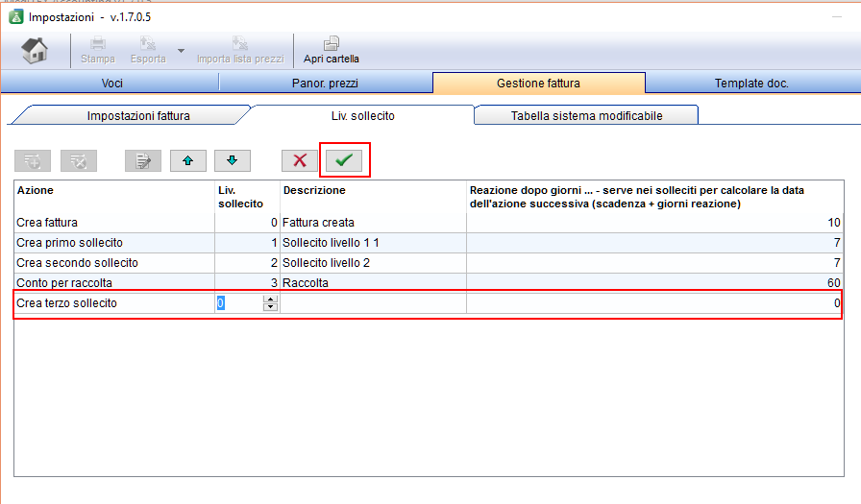Open Impostazioni fattura sub-tab
This screenshot has width=861, height=504.
(138, 116)
